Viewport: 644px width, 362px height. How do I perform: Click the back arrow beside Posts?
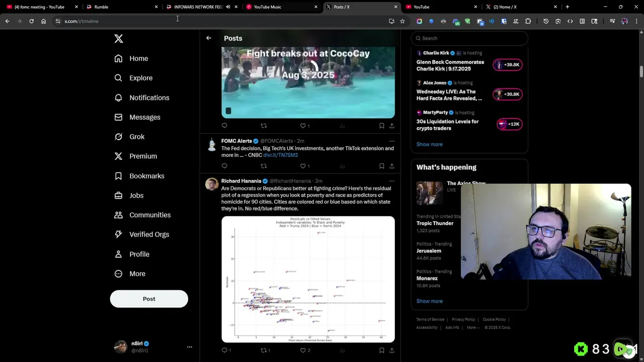click(x=208, y=38)
